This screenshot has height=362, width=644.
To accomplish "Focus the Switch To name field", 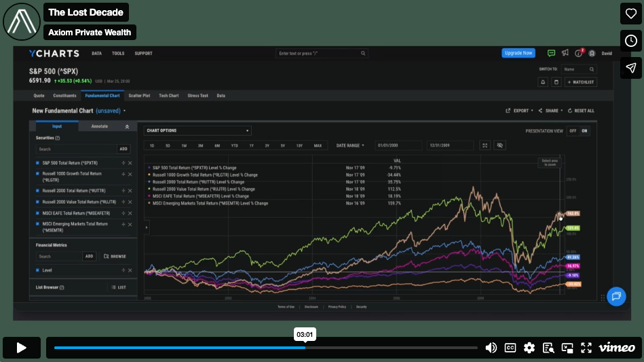I will 578,69.
